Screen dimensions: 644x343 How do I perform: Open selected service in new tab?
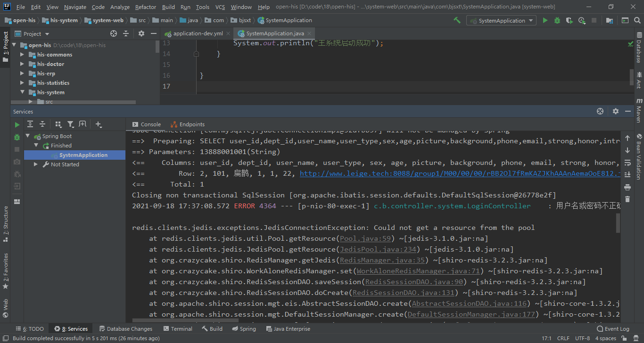[83, 124]
